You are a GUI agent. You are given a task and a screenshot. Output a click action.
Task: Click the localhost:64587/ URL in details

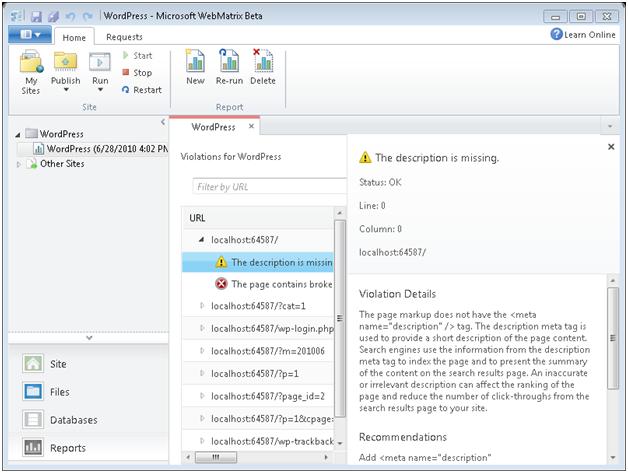coord(392,252)
